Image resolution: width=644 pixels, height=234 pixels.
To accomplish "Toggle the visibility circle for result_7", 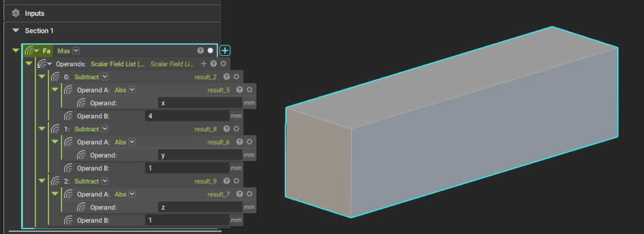I will pyautogui.click(x=249, y=194).
